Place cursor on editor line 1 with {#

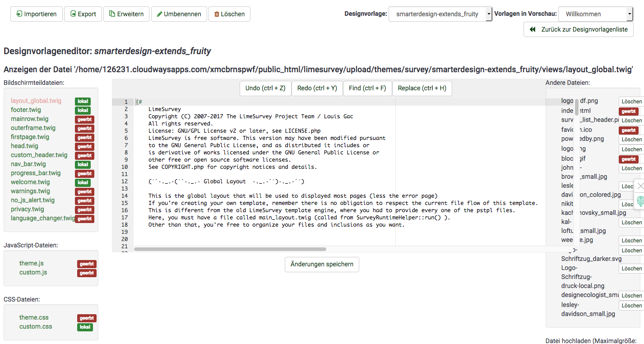click(139, 102)
